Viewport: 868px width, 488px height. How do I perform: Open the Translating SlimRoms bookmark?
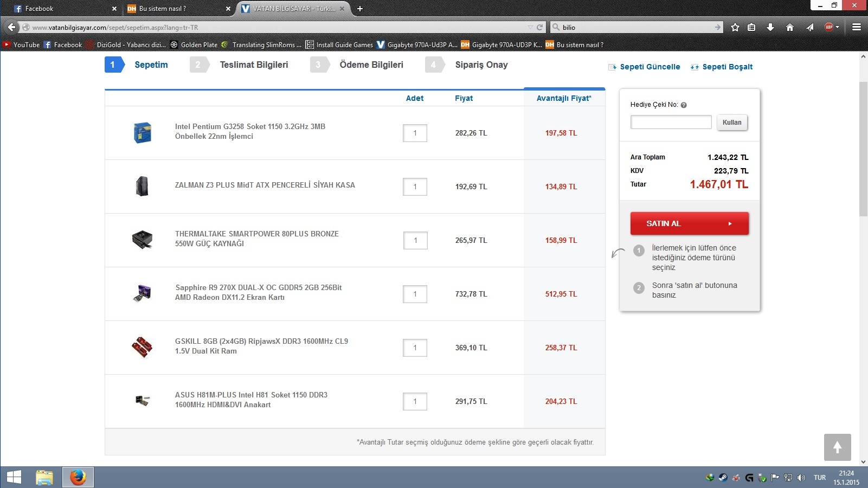[261, 45]
